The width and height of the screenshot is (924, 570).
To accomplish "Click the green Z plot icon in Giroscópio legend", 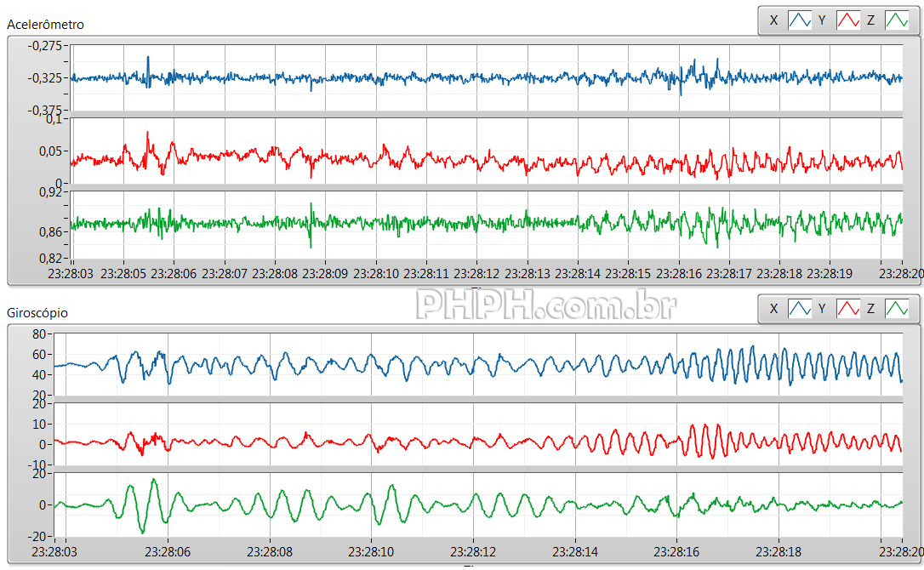I will pos(897,309).
